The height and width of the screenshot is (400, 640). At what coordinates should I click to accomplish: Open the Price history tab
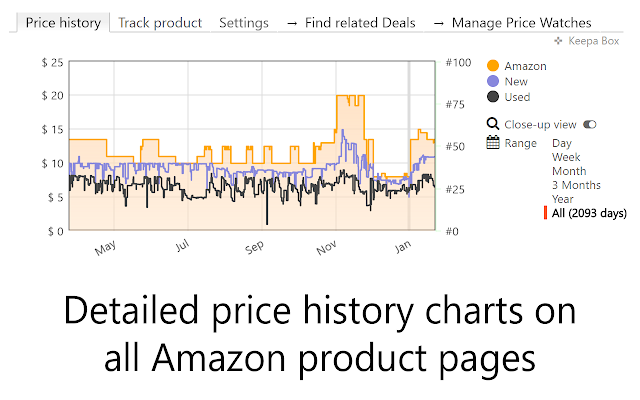point(63,23)
